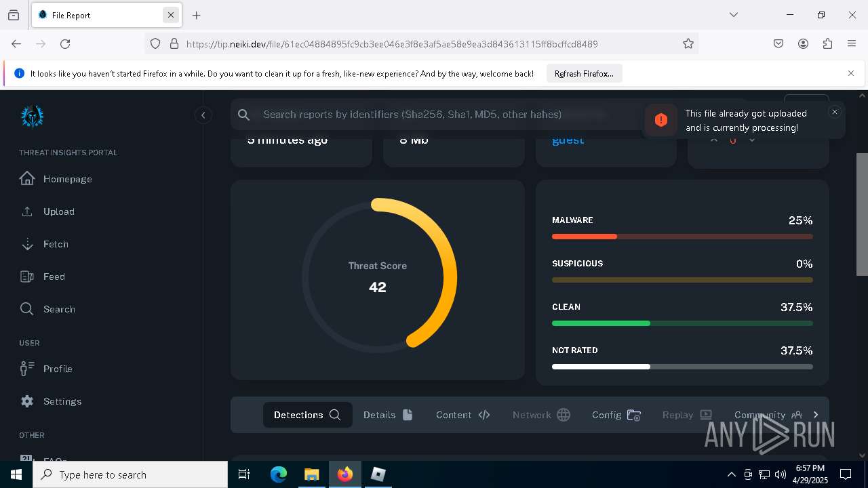The height and width of the screenshot is (488, 868).
Task: Click the CLEAN progress bar
Action: (682, 323)
